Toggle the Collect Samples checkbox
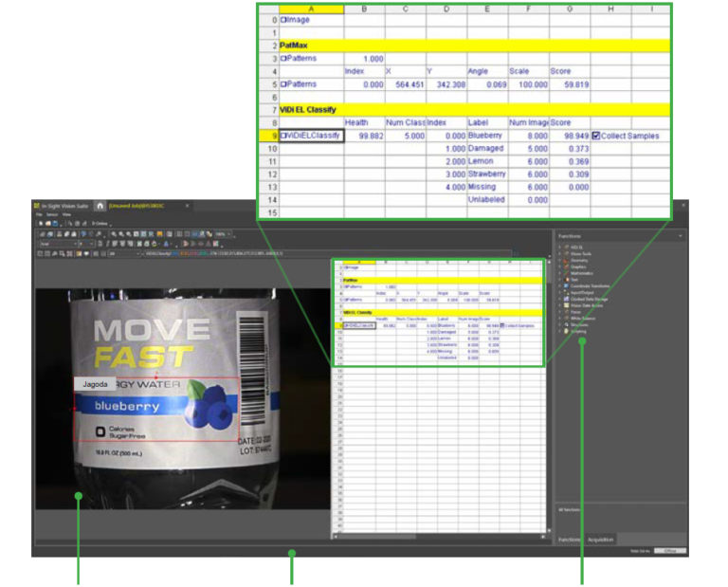Viewport: 728px width, 587px height. pos(596,136)
